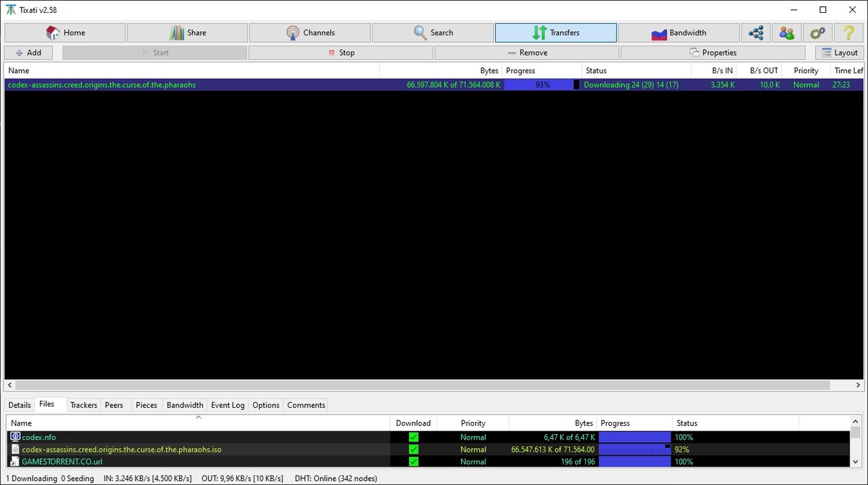This screenshot has height=485, width=868.
Task: Click Normal priority for codex.nfo
Action: (473, 438)
